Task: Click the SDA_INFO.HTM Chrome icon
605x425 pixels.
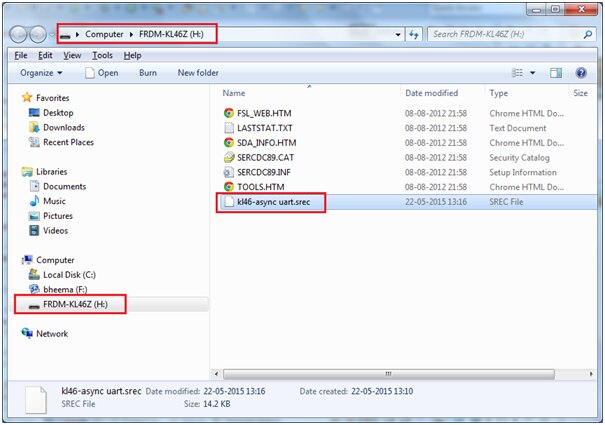Action: point(229,142)
